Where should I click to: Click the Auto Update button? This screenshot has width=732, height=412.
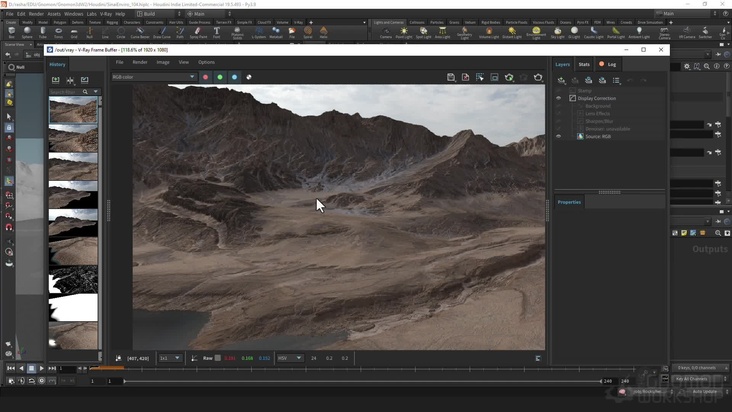[704, 391]
